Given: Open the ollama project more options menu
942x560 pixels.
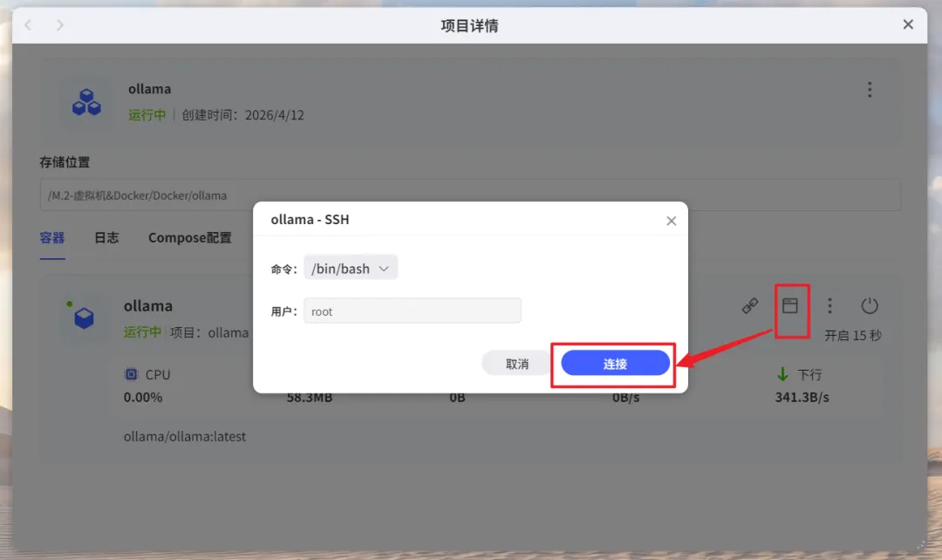Looking at the screenshot, I should click(870, 90).
